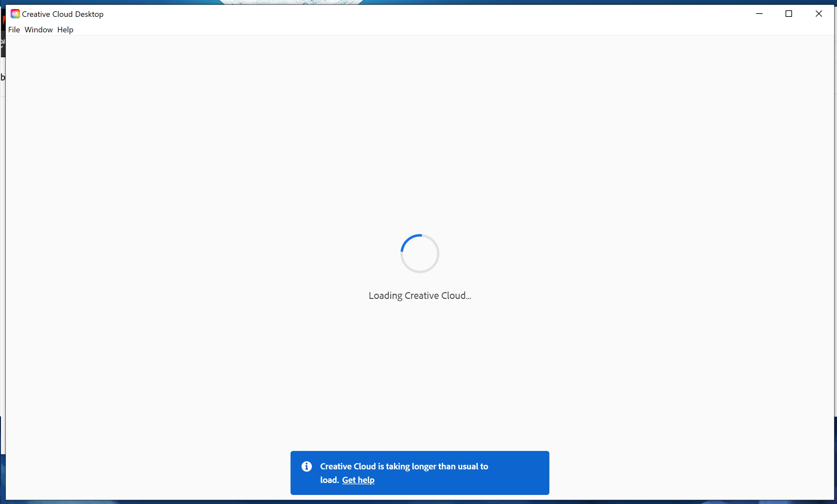Minimize the Creative Cloud Desktop window

pos(759,14)
